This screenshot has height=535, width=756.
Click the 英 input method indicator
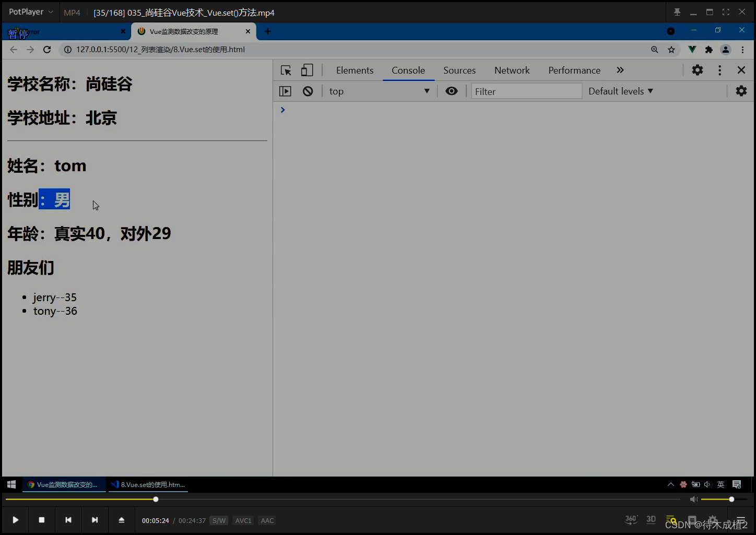720,484
